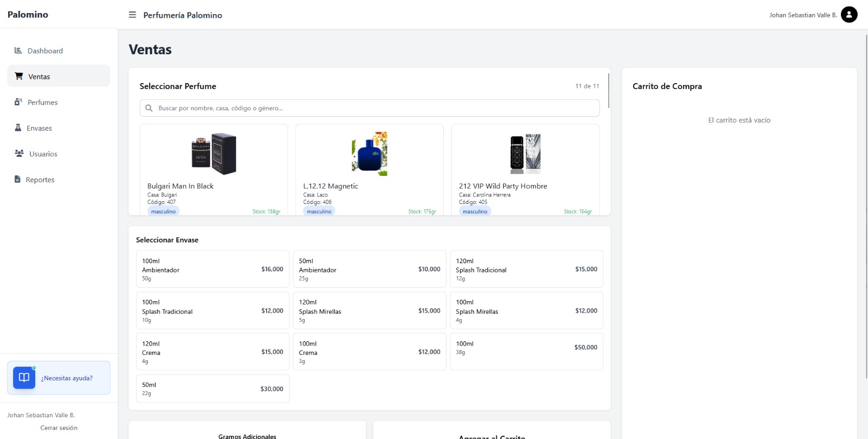Click Cerrar sesión
Viewport: 868px width, 439px height.
(59, 428)
